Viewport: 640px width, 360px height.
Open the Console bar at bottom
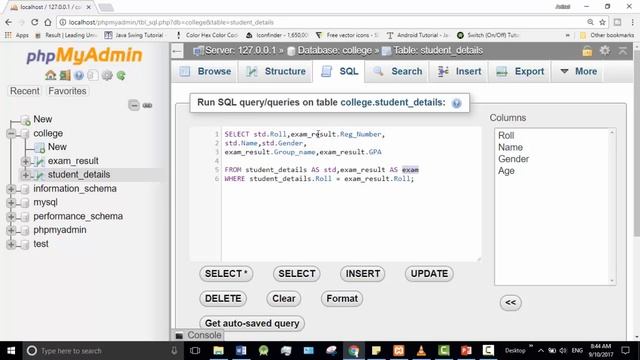tap(198, 335)
